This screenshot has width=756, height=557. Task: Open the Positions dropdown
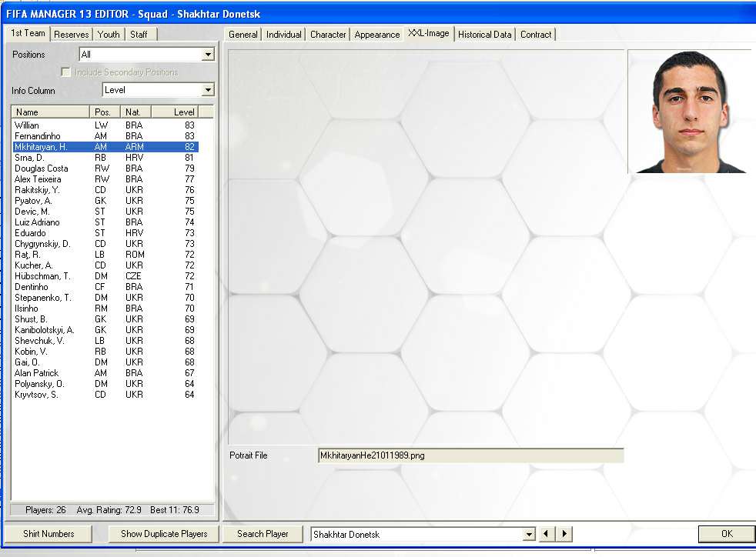[208, 55]
